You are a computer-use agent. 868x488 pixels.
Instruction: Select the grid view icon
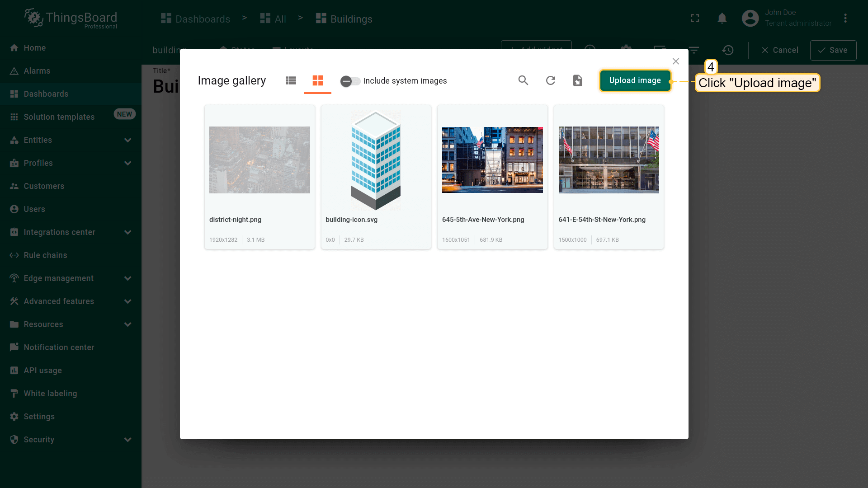[x=318, y=80]
